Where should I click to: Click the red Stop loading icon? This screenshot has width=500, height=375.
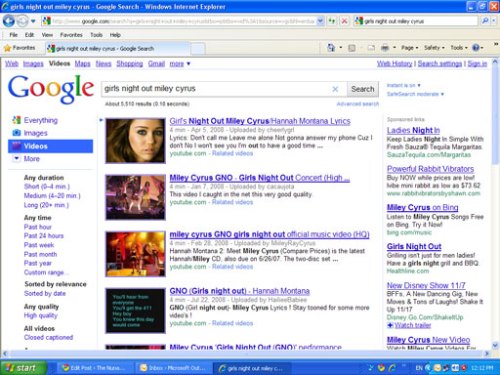point(344,21)
